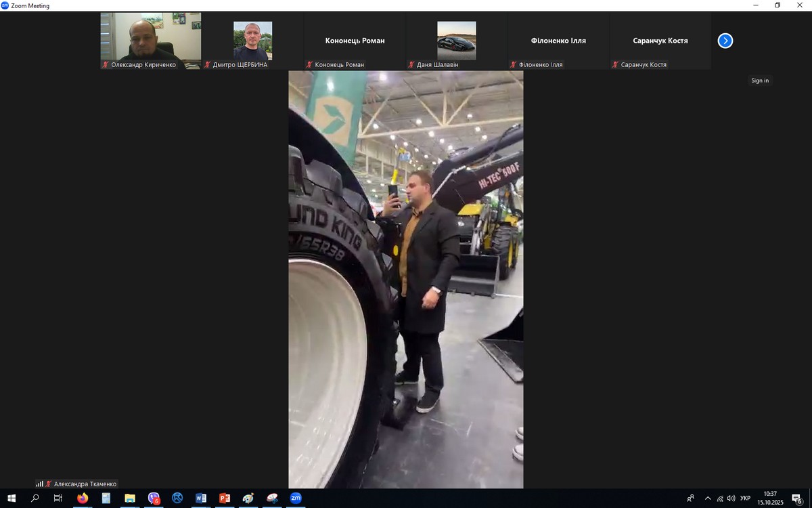Click the Sign in button

click(x=760, y=81)
